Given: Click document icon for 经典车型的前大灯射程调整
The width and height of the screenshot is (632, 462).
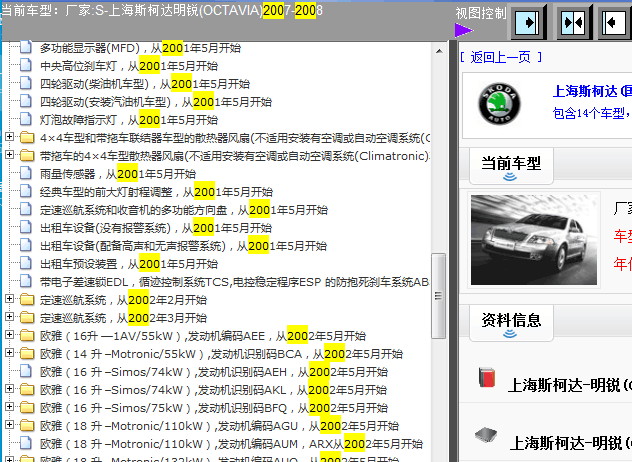Looking at the screenshot, I should coord(26,191).
